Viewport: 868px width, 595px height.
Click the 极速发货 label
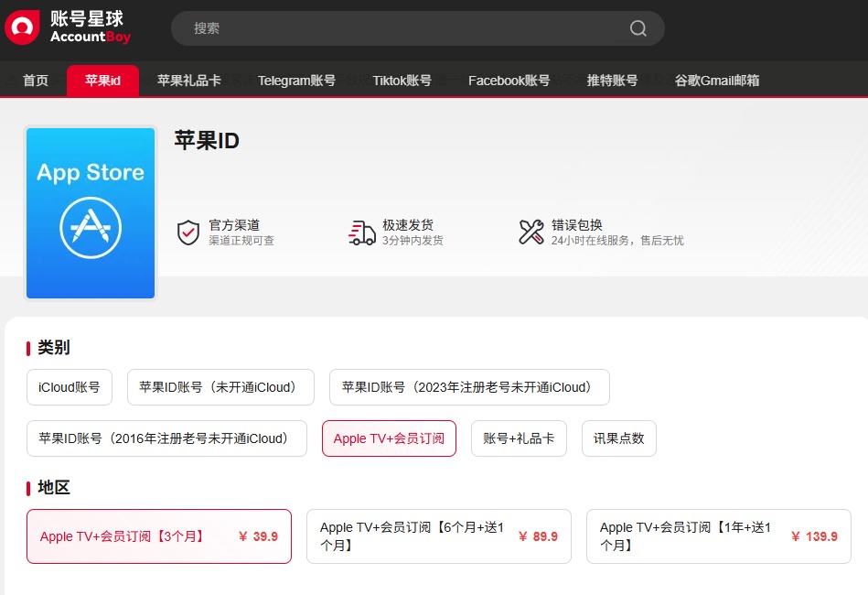click(408, 225)
